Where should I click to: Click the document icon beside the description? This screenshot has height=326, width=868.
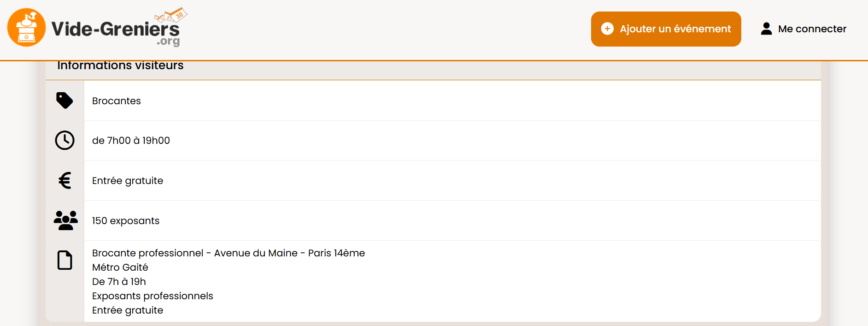[x=65, y=260]
